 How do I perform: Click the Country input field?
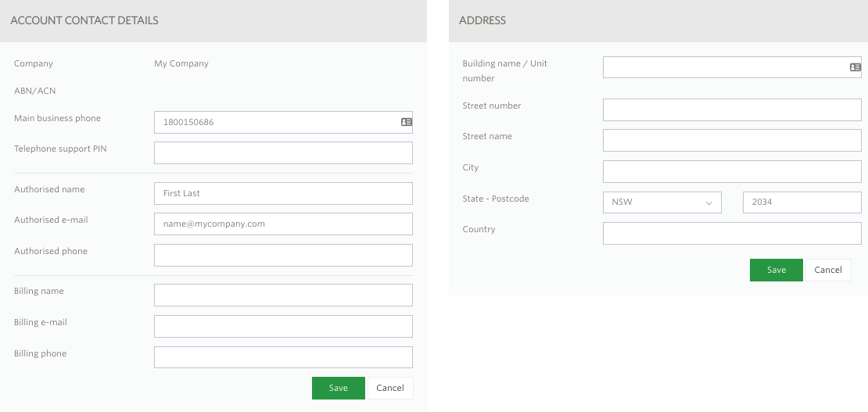(x=732, y=233)
